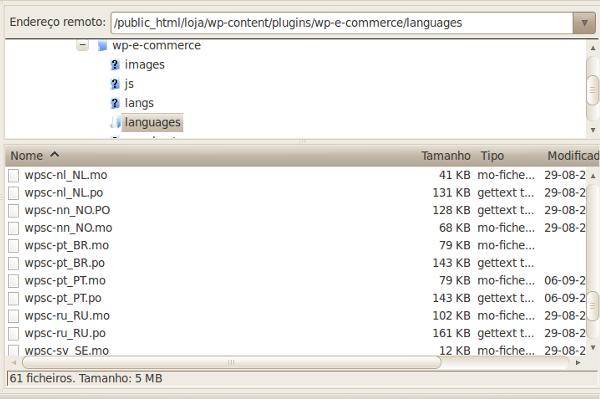Image resolution: width=600 pixels, height=399 pixels.
Task: Select file name wpsc-pt_PT.mo
Action: [x=65, y=281]
